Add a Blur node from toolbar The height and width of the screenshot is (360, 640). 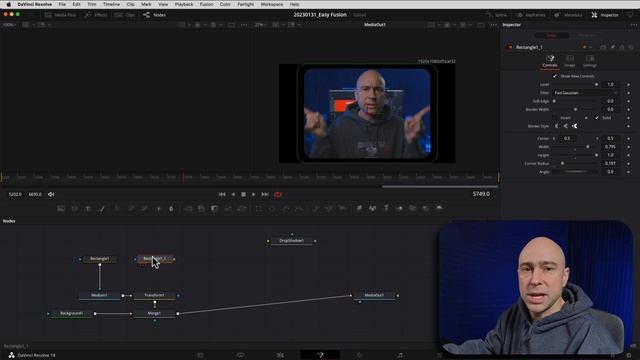click(171, 209)
